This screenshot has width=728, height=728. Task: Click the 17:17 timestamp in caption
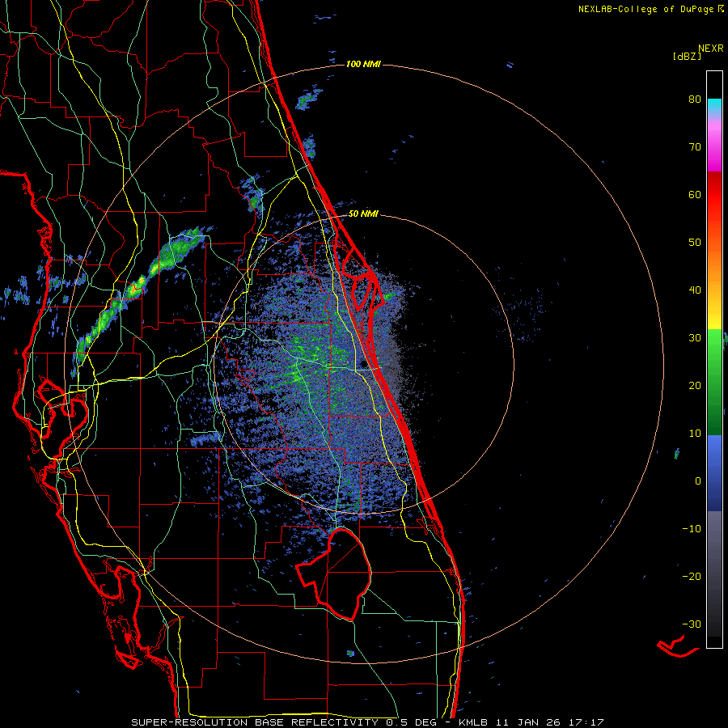(585, 722)
